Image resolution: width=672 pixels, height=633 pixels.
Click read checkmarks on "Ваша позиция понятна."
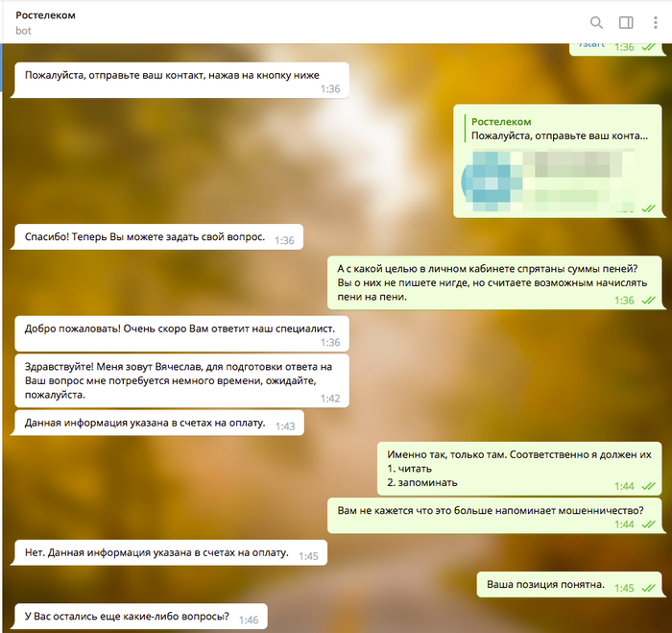(648, 588)
